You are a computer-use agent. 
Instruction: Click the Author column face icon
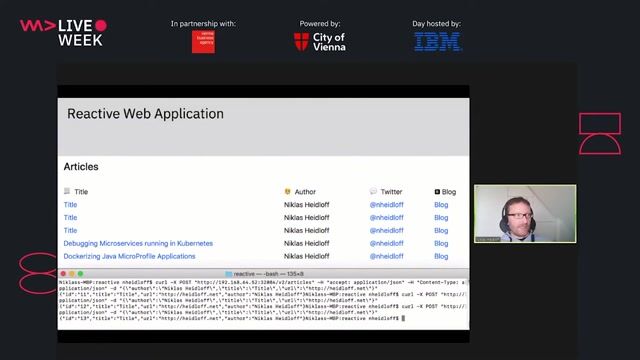[287, 191]
